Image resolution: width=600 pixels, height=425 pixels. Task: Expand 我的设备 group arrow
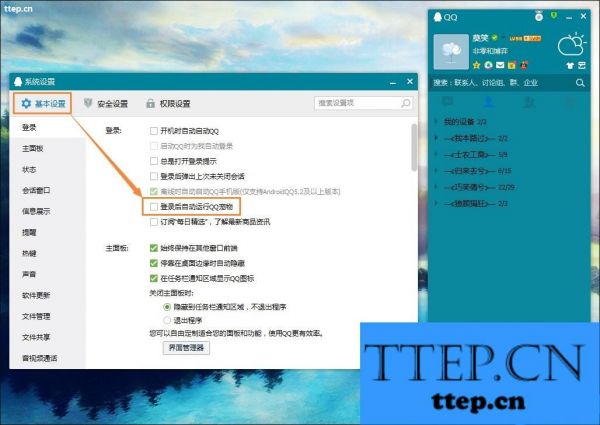click(436, 122)
